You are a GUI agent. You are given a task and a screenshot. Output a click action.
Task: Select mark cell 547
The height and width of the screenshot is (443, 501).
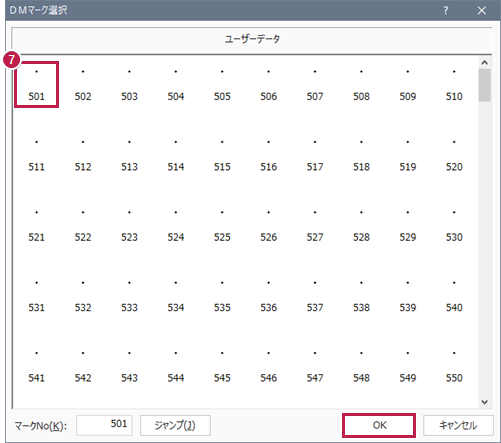[x=315, y=366]
